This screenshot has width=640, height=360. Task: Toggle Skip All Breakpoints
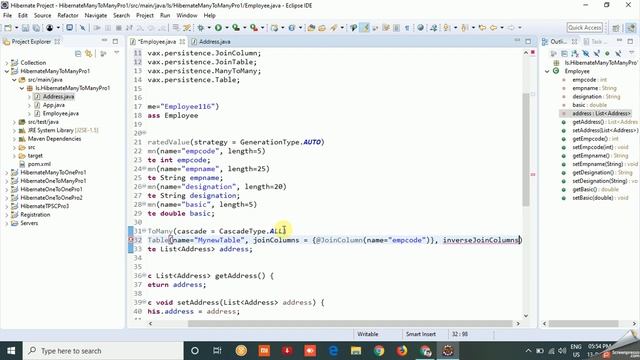82,28
